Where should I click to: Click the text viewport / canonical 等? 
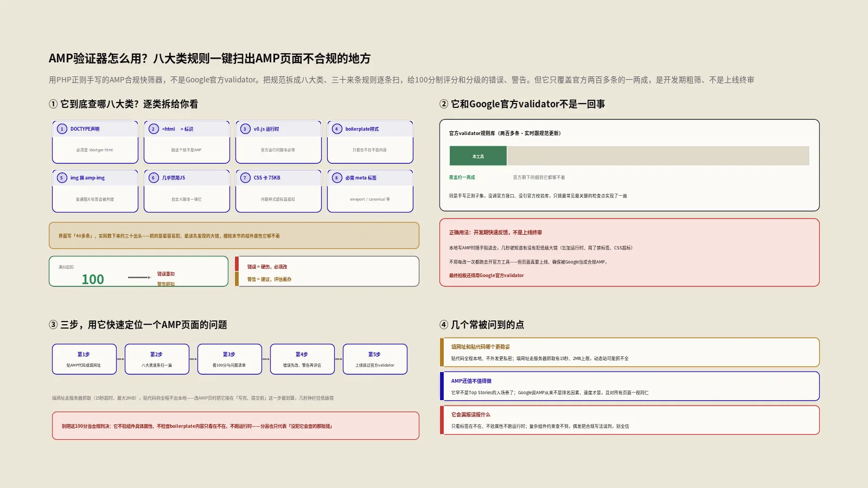[369, 200]
